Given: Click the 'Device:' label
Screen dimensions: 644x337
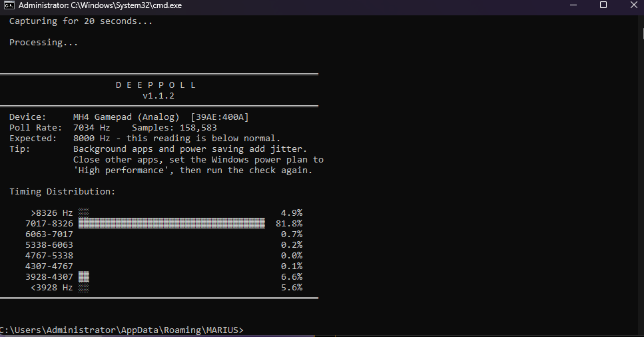Looking at the screenshot, I should pos(27,117).
